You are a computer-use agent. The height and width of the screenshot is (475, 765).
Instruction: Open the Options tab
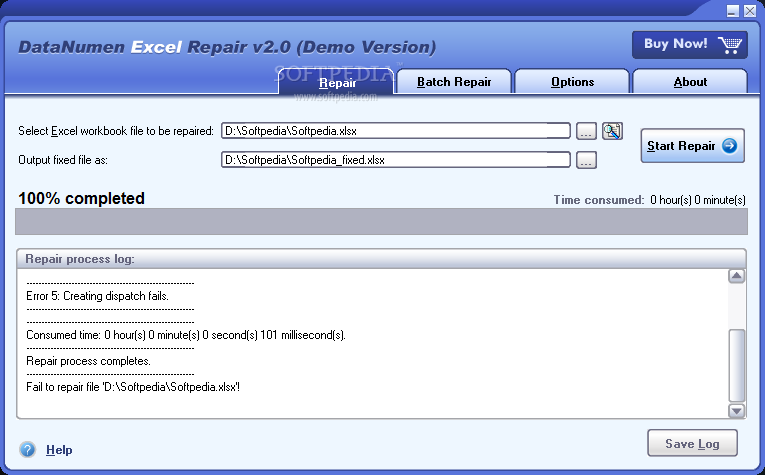(572, 81)
